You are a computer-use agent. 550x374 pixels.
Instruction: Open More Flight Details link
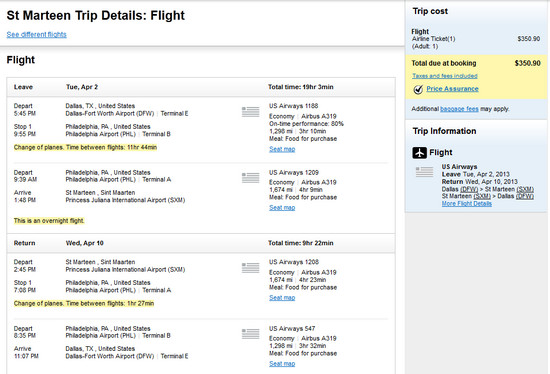[x=467, y=204]
